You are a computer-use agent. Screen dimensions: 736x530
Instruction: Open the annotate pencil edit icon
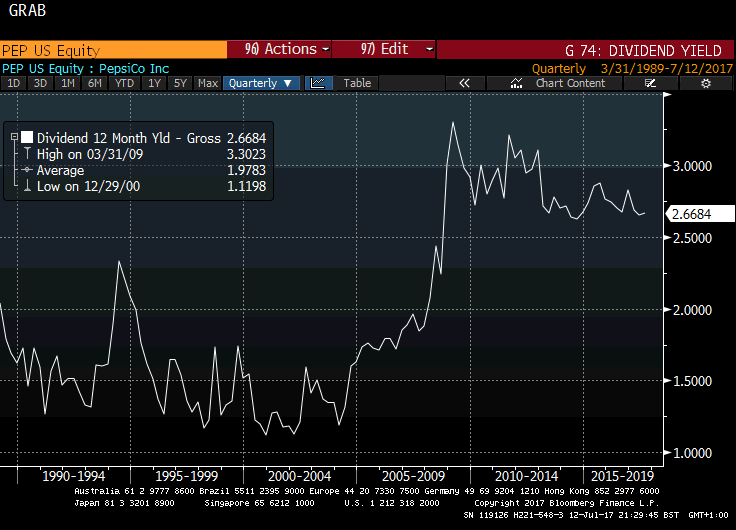pyautogui.click(x=650, y=84)
